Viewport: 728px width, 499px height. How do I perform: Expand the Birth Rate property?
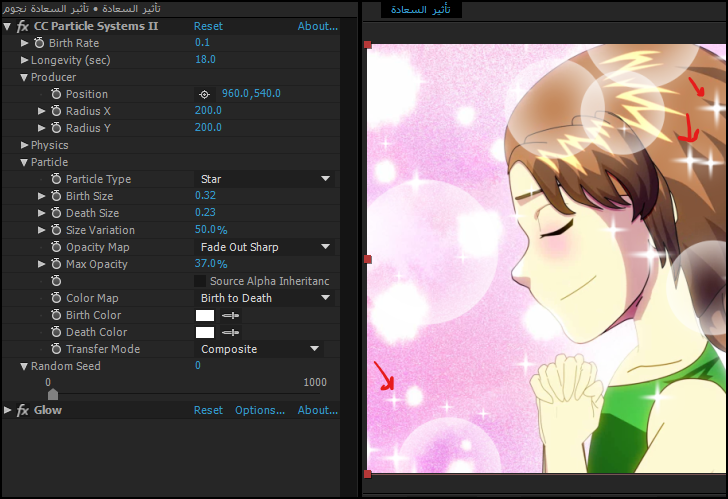pos(25,43)
